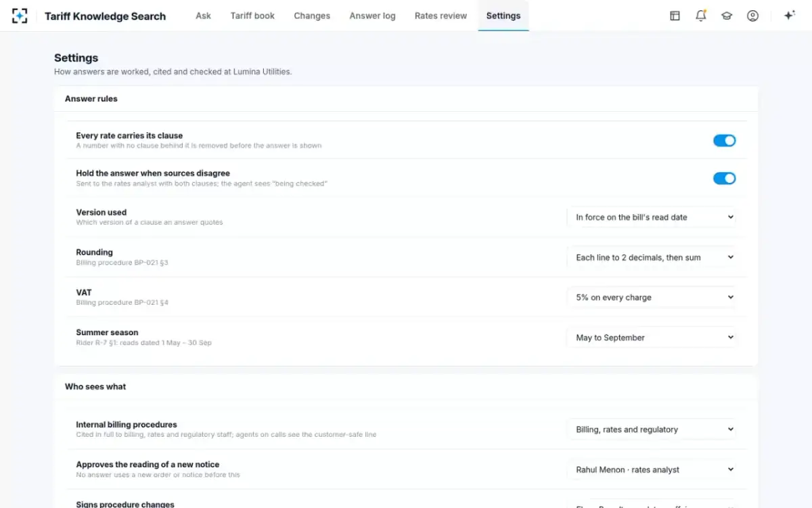Open the Rounding dropdown
This screenshot has height=508, width=812.
click(x=652, y=257)
